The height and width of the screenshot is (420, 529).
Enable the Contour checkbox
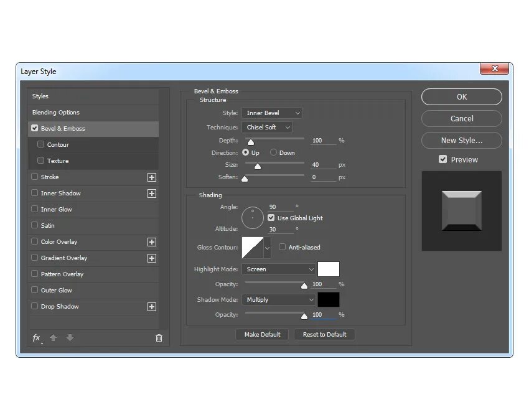pyautogui.click(x=41, y=144)
